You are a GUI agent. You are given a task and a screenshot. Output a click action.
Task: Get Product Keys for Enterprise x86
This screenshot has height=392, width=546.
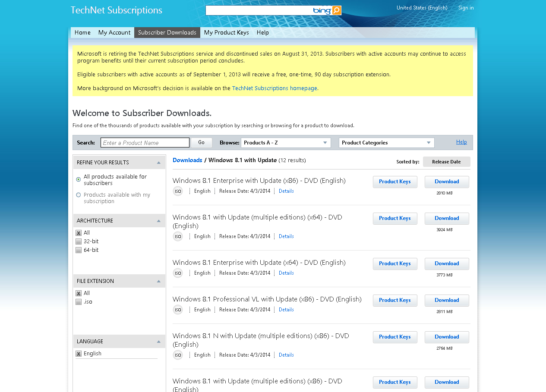[x=395, y=182]
